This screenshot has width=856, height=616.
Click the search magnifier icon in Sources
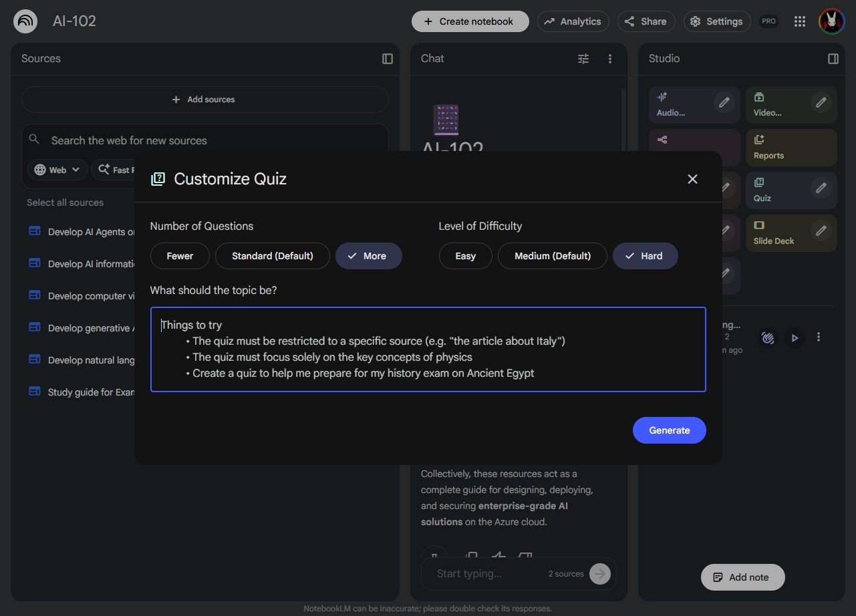[35, 140]
